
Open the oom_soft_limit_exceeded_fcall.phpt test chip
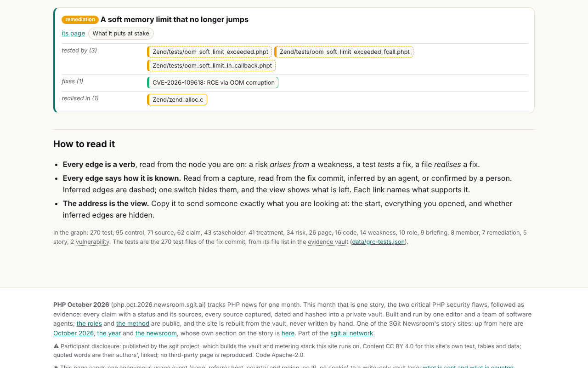pos(344,52)
